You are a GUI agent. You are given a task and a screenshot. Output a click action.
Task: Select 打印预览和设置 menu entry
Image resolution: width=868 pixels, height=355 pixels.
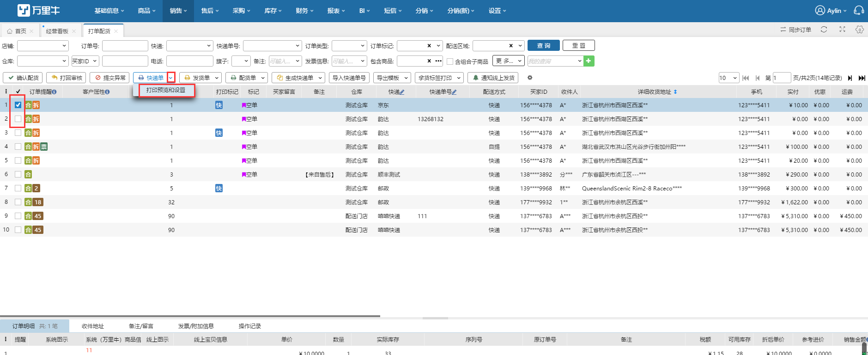[x=166, y=90]
